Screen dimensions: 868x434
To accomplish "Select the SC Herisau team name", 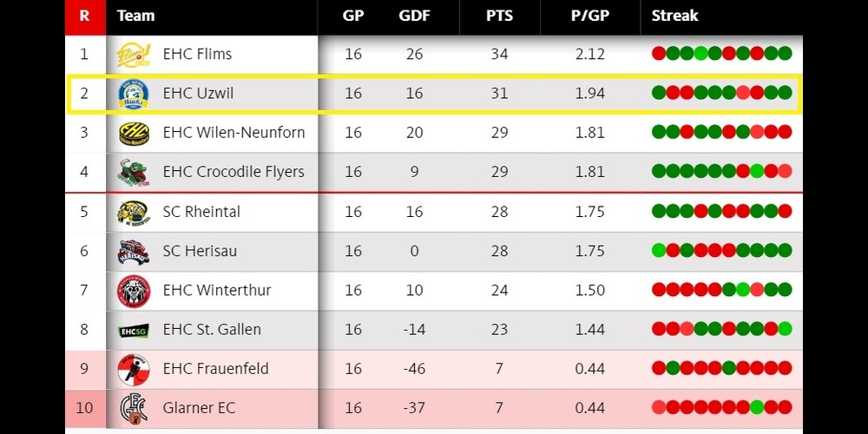I will 201,251.
